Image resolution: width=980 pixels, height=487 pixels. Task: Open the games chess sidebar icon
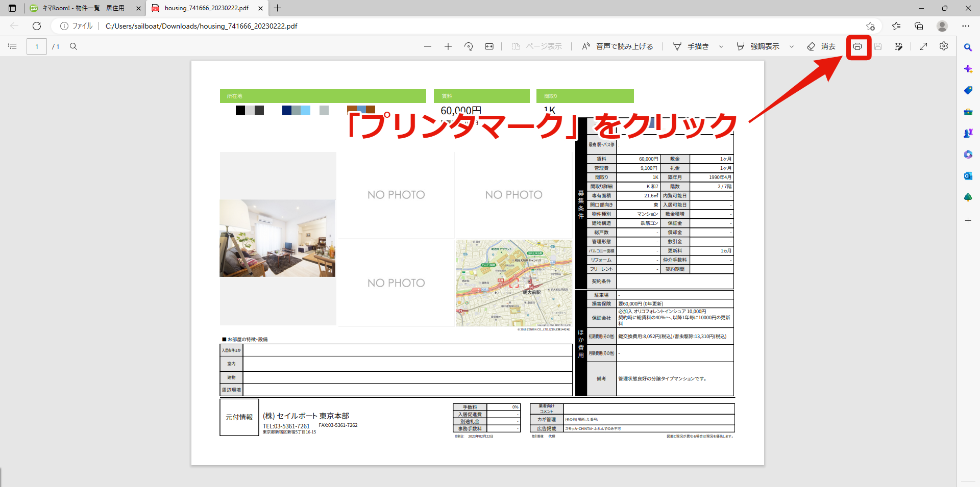(x=968, y=133)
